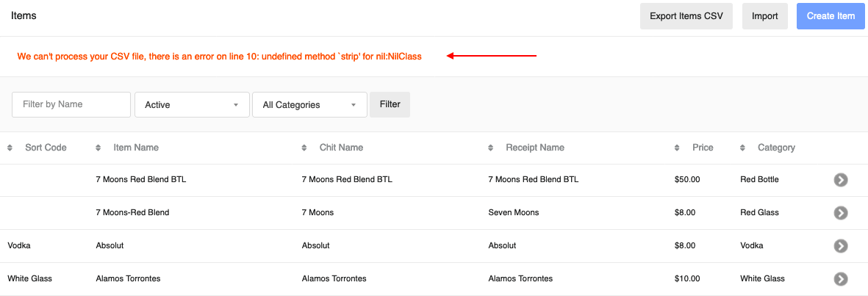Image resolution: width=868 pixels, height=296 pixels.
Task: Select item name 7 Moons-Red Blend
Action: [x=132, y=212]
